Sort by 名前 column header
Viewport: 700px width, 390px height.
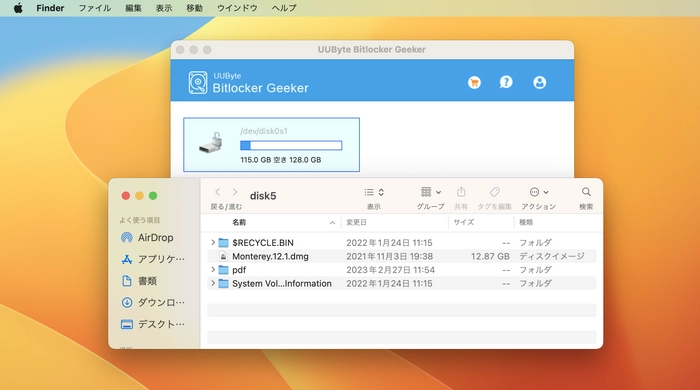click(x=239, y=222)
